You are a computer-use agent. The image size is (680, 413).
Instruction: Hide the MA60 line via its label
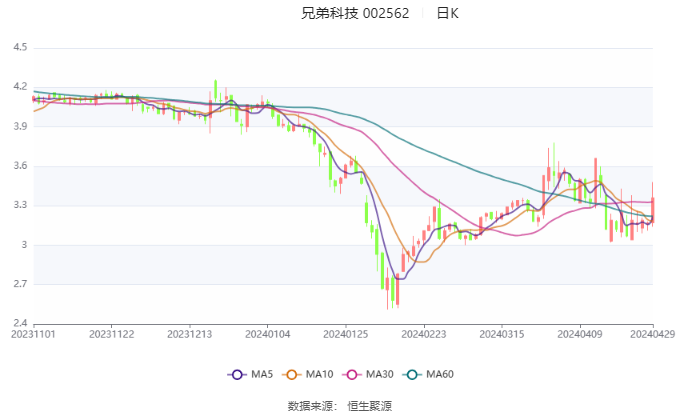pyautogui.click(x=440, y=374)
